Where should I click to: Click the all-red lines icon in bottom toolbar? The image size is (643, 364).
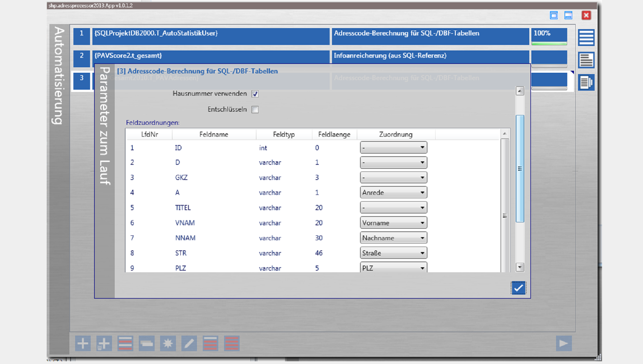[x=231, y=343]
